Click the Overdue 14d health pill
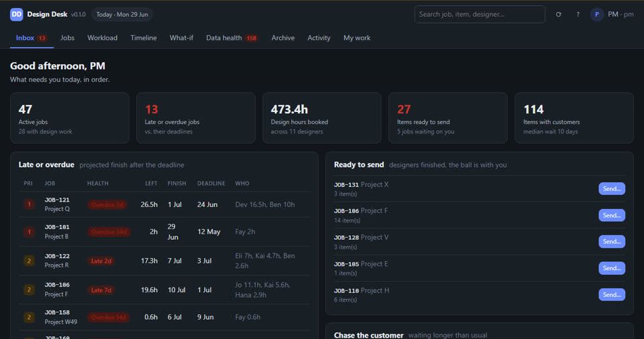This screenshot has width=644, height=339. coord(109,318)
